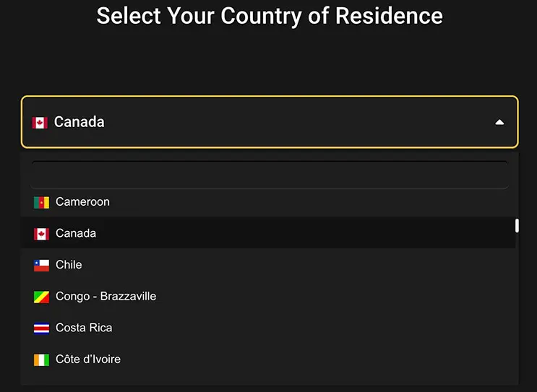Click the Côte d'Ivoire flag icon
Screen dimensions: 537x392
click(x=41, y=360)
